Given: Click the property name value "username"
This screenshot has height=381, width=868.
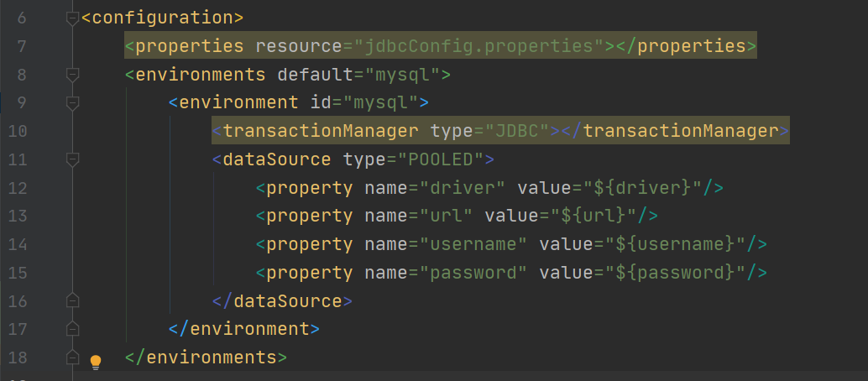Looking at the screenshot, I should coord(473,245).
